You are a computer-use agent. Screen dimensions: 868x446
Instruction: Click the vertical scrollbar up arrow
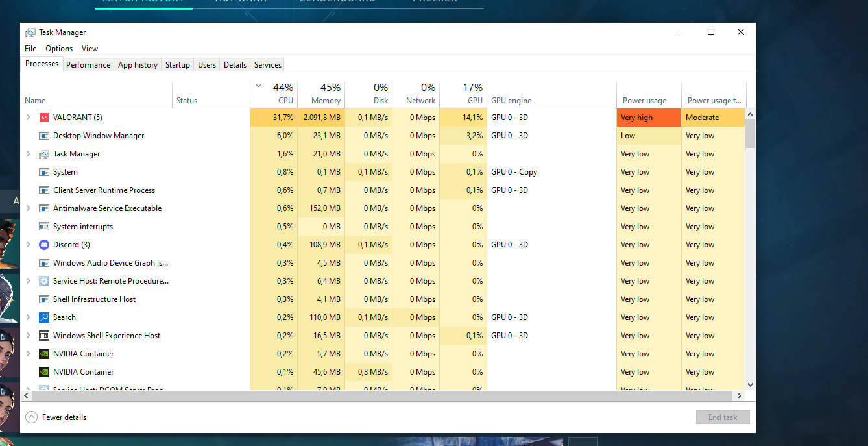(750, 114)
